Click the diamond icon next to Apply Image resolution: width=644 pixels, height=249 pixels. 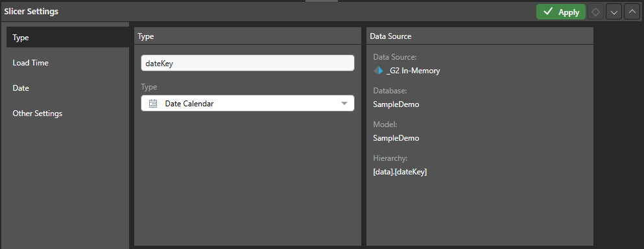point(595,12)
